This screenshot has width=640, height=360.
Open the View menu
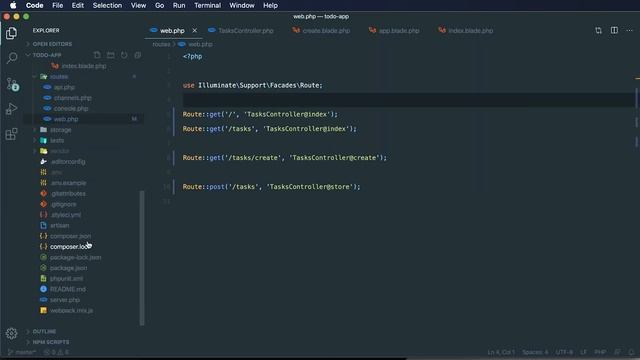tap(138, 5)
